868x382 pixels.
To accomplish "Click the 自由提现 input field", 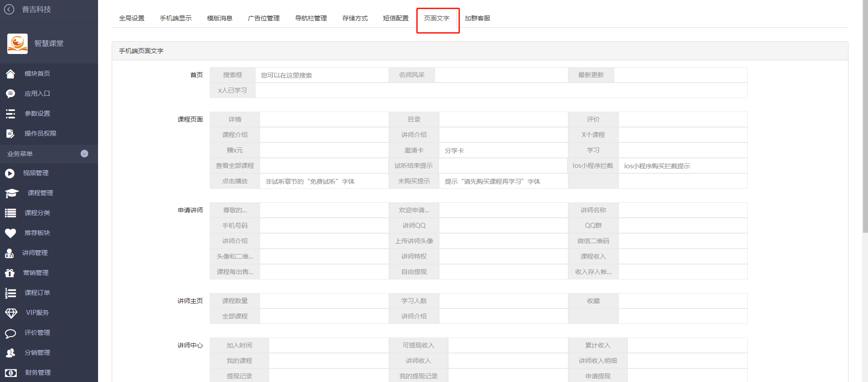I will pyautogui.click(x=503, y=272).
